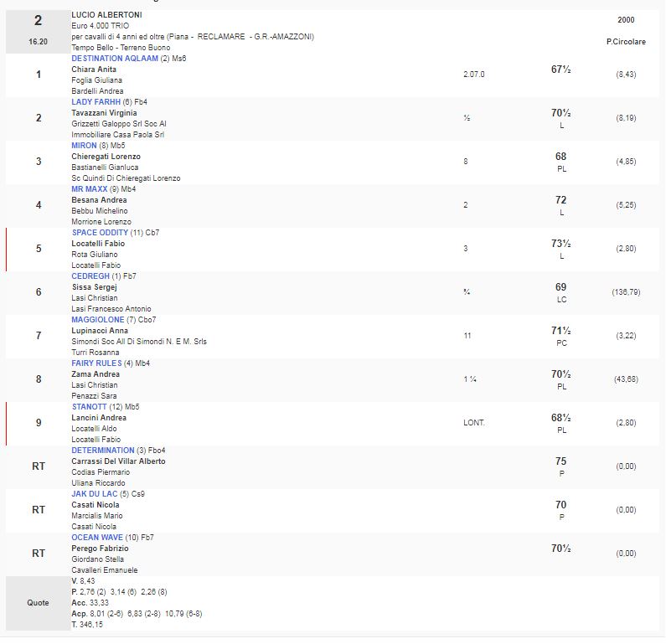Open the OCEAN WAVE horse link
Screen dimensions: 666x644
click(96, 537)
